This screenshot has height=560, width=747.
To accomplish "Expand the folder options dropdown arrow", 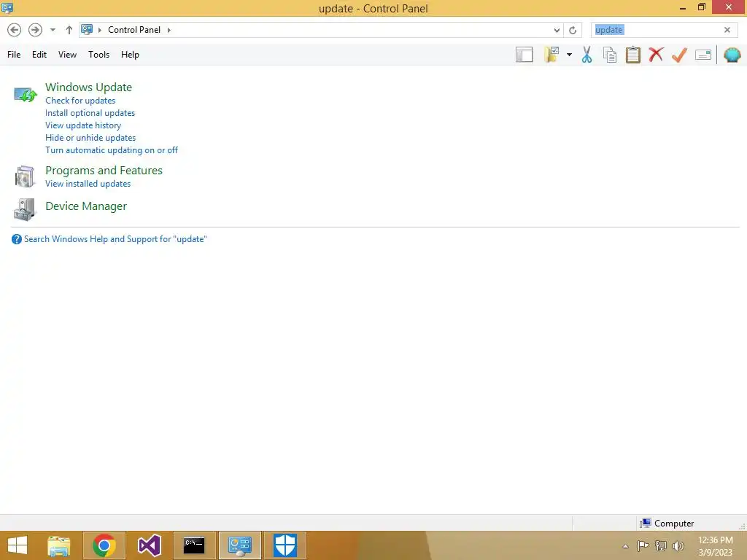I will click(x=569, y=55).
